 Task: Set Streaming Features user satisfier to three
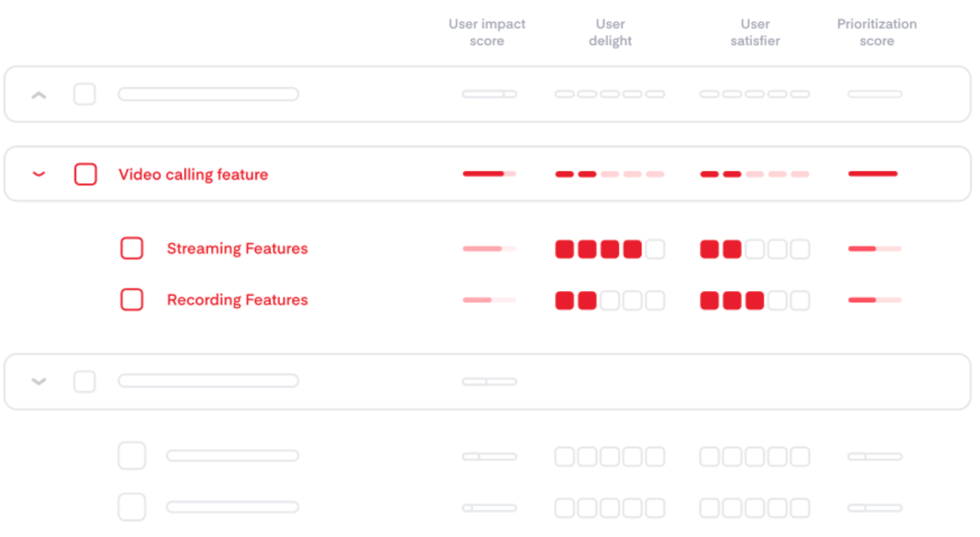(x=755, y=249)
